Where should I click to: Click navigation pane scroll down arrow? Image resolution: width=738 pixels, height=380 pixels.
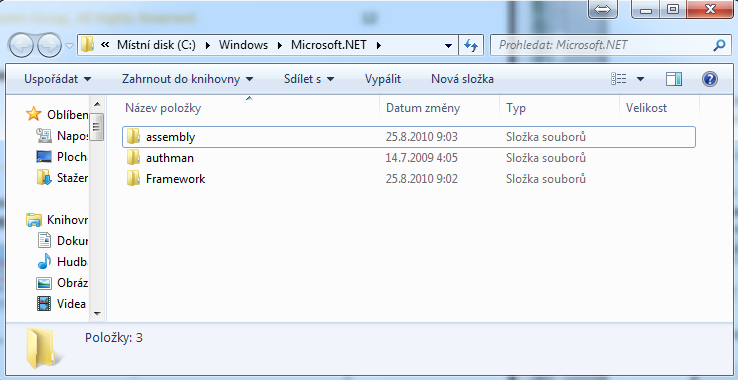[97, 314]
